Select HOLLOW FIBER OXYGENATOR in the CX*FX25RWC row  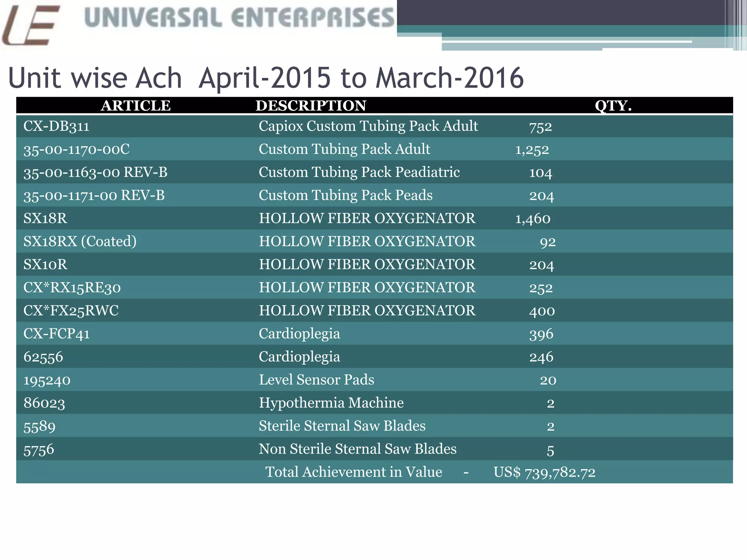coord(367,311)
